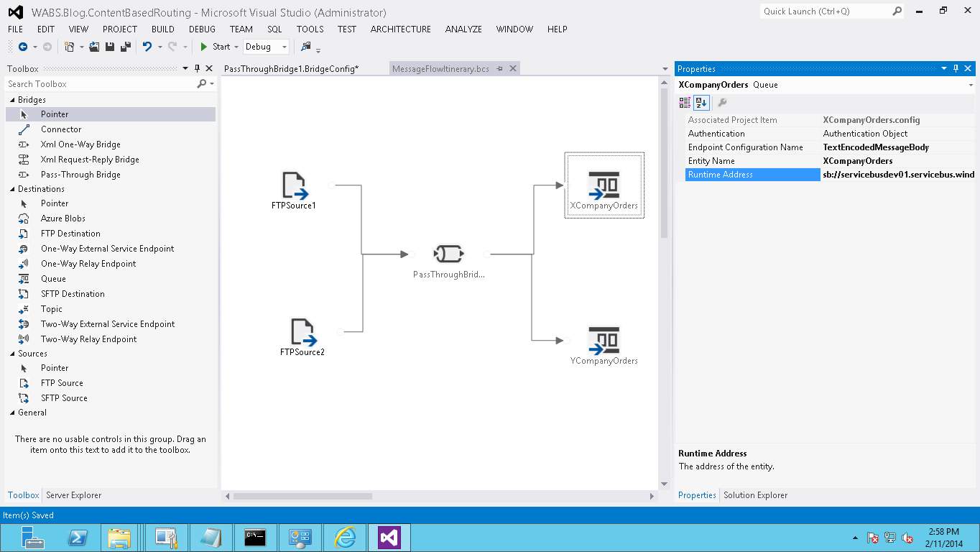Collapse the Sources toolbox group
Image resolution: width=980 pixels, height=552 pixels.
pyautogui.click(x=12, y=354)
